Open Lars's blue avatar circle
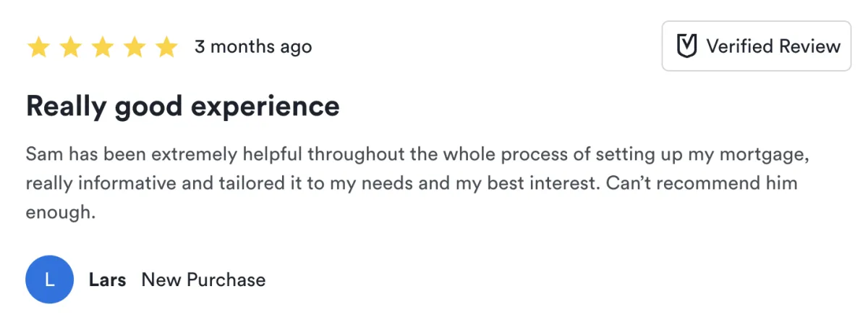Viewport: 868px width, 323px height. click(50, 280)
